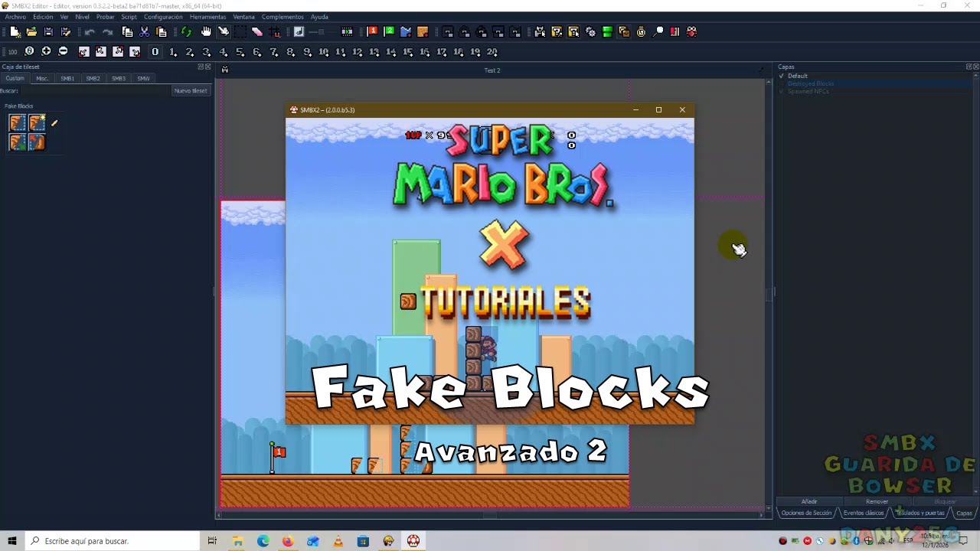Viewport: 980px width, 551px height.
Task: Click the pencil edit tileset icon
Action: pyautogui.click(x=54, y=122)
